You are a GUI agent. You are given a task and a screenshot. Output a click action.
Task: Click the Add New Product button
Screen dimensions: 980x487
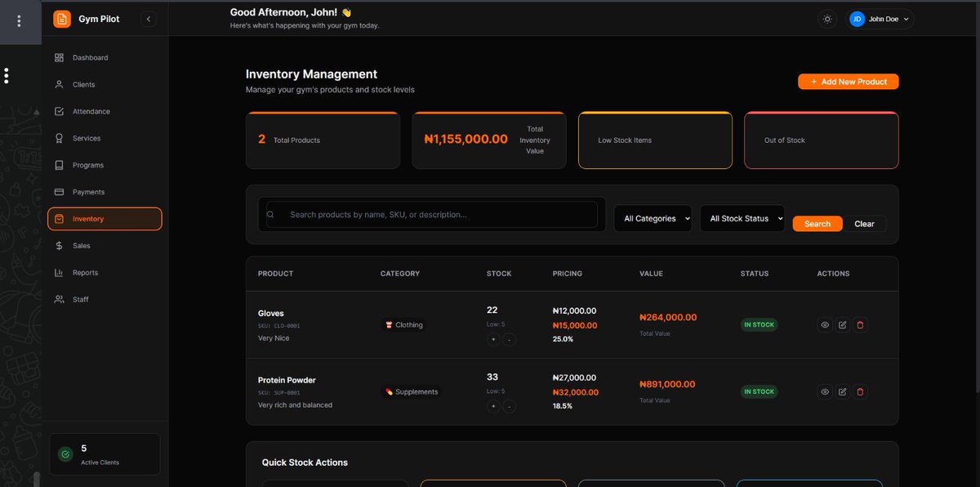point(849,82)
